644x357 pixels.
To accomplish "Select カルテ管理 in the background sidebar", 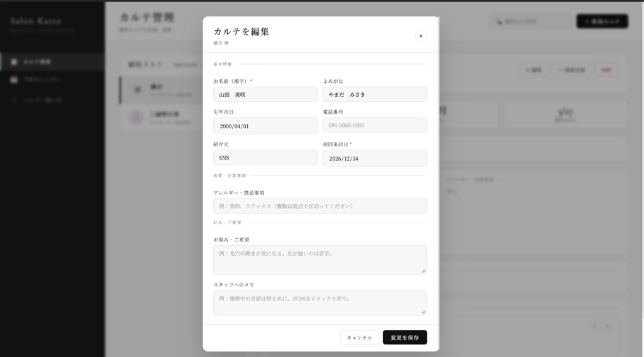I will (52, 62).
